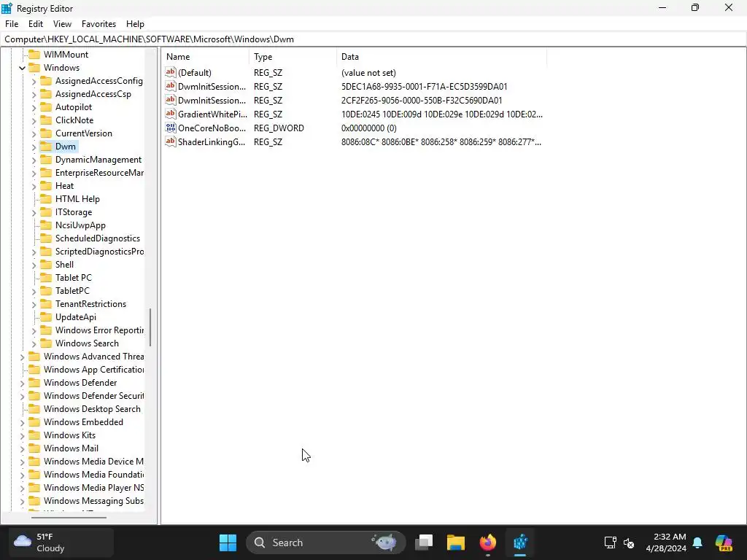Select the EnterpriseResourceMar key
747x560 pixels.
point(99,173)
